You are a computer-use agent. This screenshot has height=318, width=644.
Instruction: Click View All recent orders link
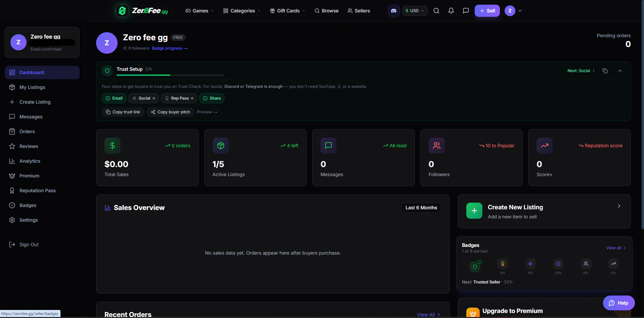(x=428, y=315)
